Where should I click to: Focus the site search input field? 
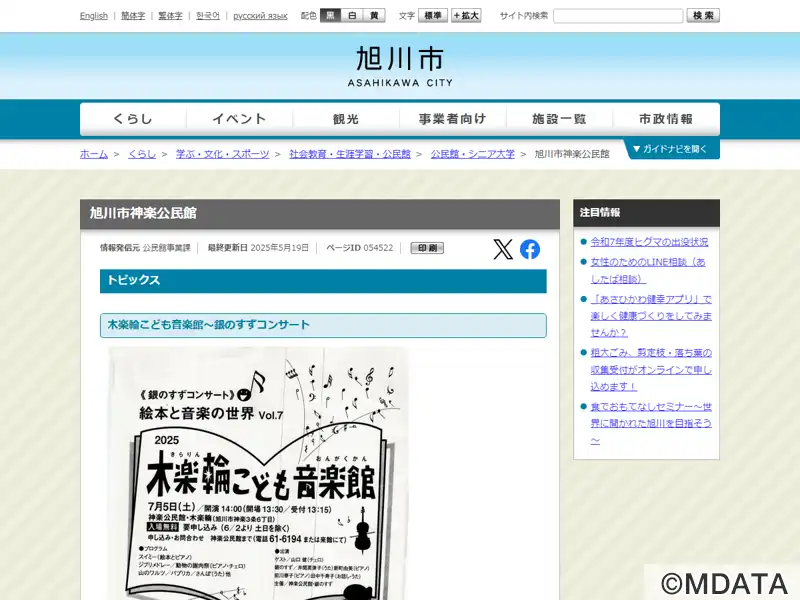point(618,16)
